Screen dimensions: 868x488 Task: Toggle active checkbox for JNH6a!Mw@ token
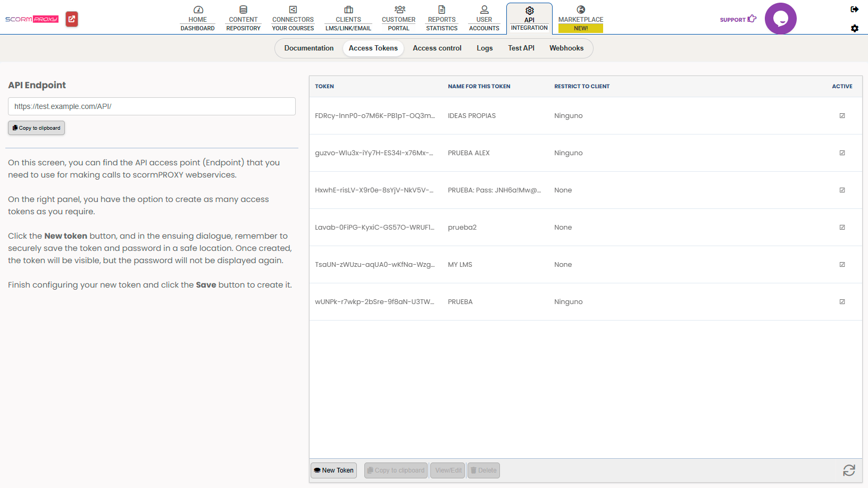pos(842,190)
